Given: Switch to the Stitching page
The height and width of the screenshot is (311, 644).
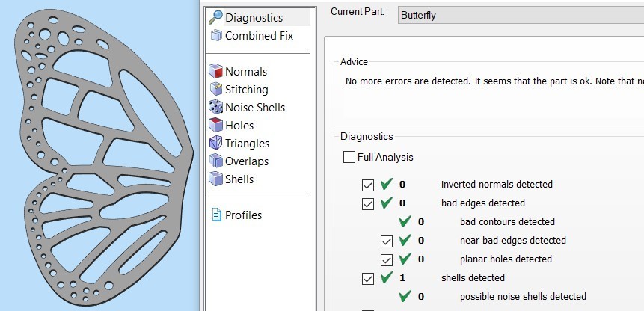Looking at the screenshot, I should tap(246, 90).
